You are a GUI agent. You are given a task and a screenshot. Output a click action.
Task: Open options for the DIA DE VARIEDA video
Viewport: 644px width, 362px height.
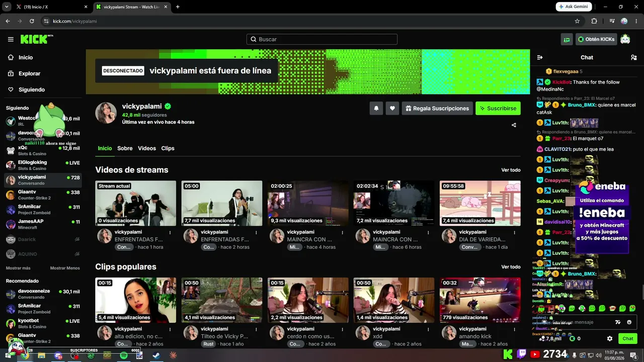point(514,232)
